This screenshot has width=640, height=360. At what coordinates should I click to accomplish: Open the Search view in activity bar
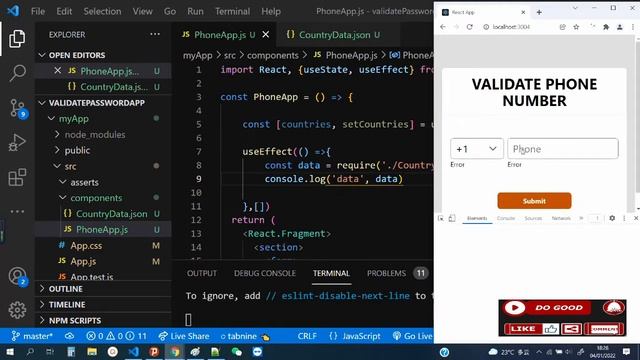coord(17,73)
